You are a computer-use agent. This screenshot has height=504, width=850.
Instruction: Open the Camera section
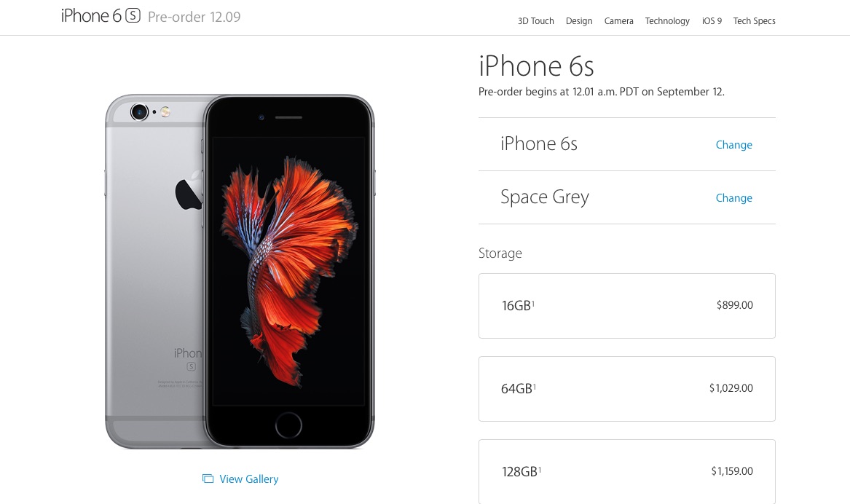pyautogui.click(x=618, y=21)
